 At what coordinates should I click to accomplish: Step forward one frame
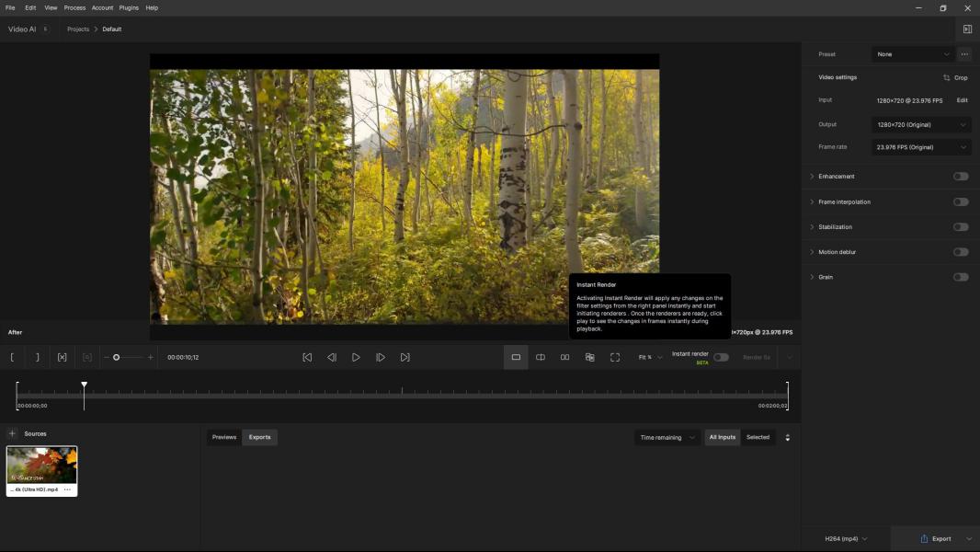pyautogui.click(x=380, y=358)
